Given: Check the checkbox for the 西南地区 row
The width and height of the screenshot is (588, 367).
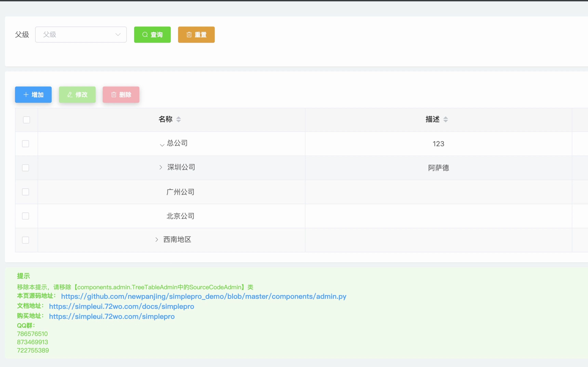Looking at the screenshot, I should pyautogui.click(x=25, y=240).
